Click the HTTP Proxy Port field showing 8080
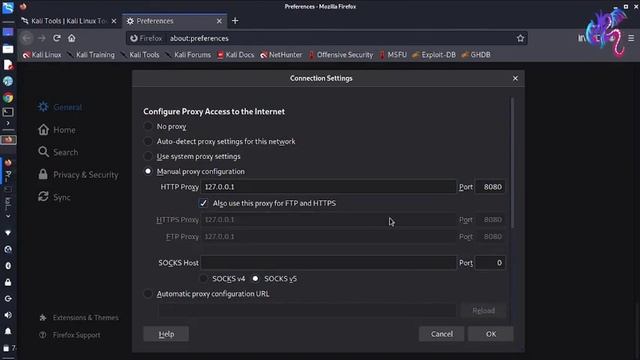The height and width of the screenshot is (360, 640). click(x=490, y=187)
